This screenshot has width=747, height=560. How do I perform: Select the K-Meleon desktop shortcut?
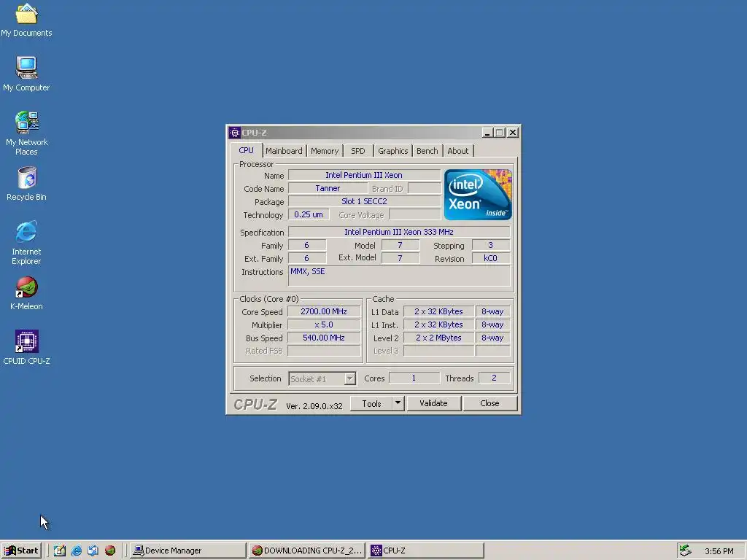[26, 293]
